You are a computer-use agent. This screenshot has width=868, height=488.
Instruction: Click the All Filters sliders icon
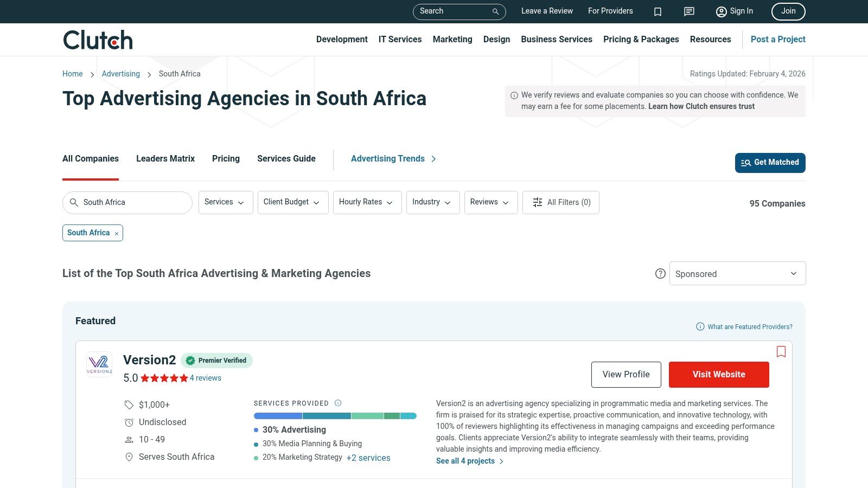tap(537, 202)
